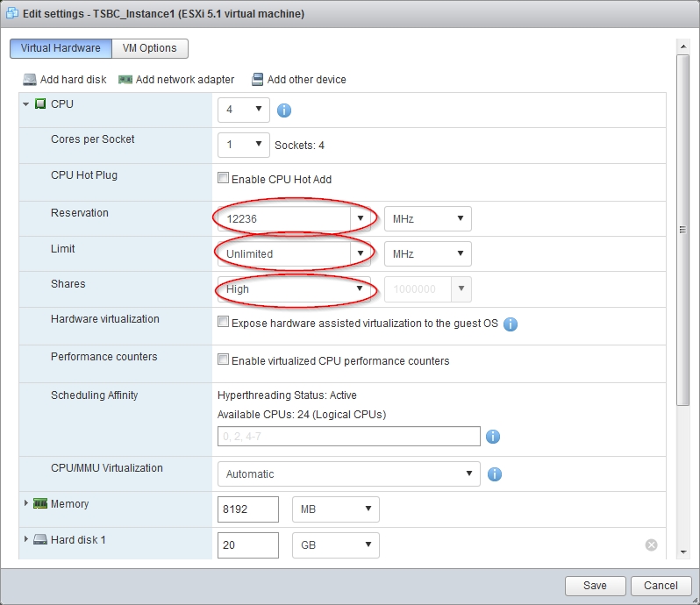Select the Virtual Hardware tab
Image resolution: width=700 pixels, height=605 pixels.
(61, 48)
